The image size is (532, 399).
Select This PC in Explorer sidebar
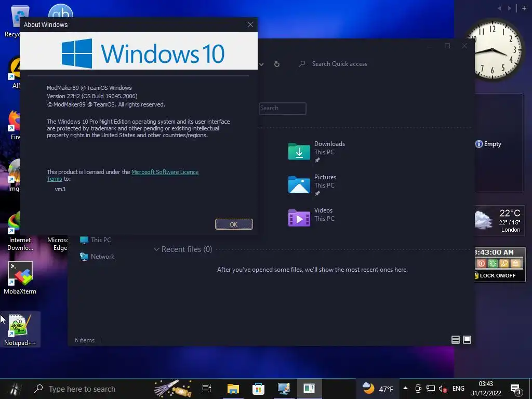(96, 240)
